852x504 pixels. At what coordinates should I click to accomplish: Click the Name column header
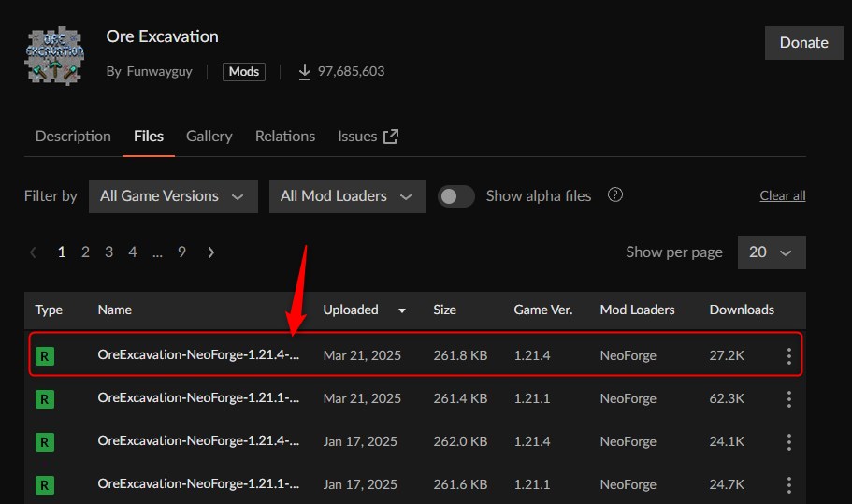115,310
